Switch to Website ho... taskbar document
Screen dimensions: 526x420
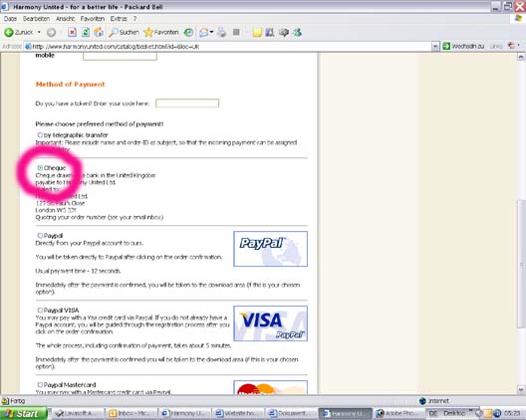238,414
